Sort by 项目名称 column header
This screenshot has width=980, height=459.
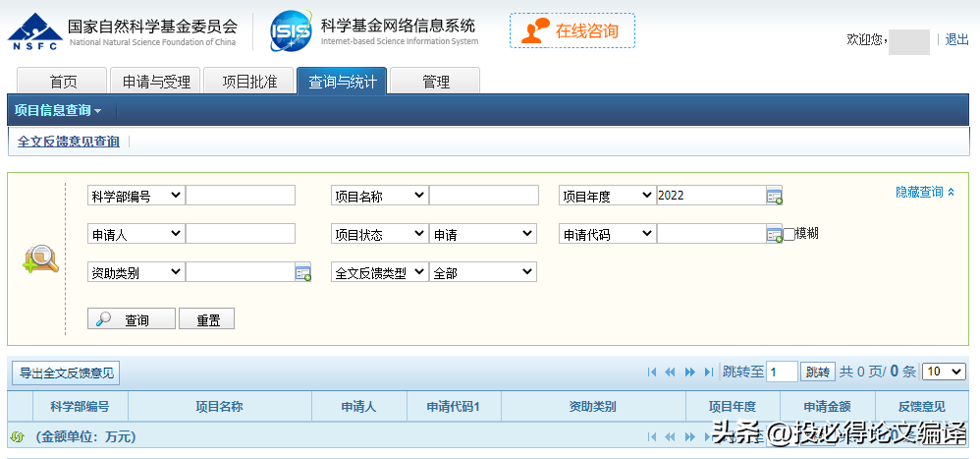coord(219,407)
